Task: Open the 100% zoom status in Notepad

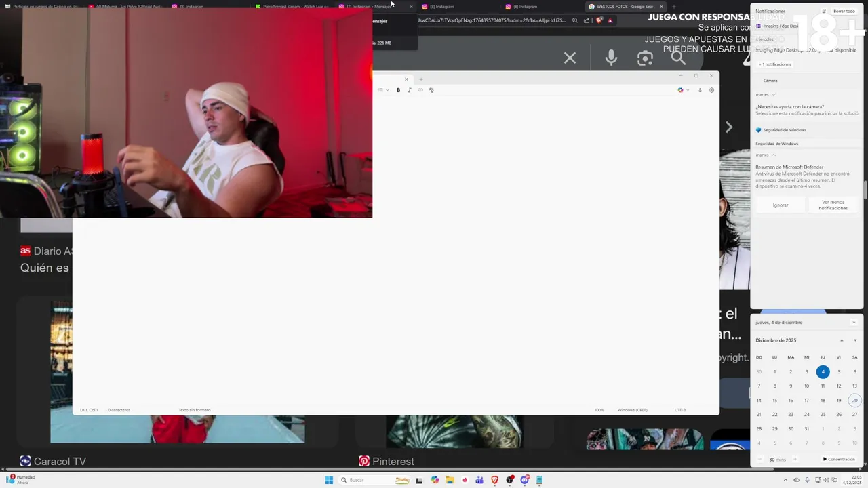Action: tap(599, 410)
